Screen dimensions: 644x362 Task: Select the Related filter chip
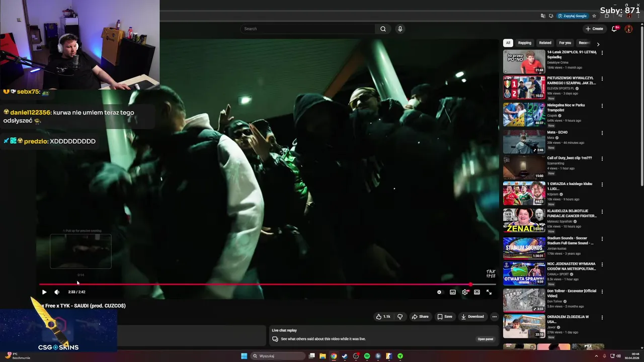pyautogui.click(x=545, y=43)
